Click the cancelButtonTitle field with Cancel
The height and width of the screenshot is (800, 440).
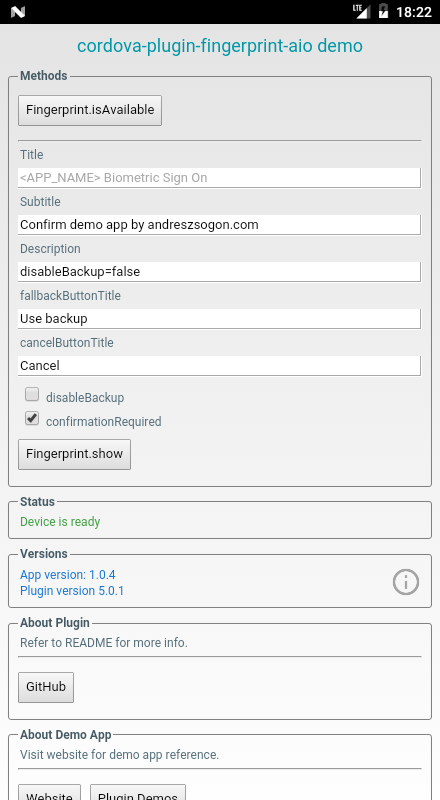click(219, 366)
